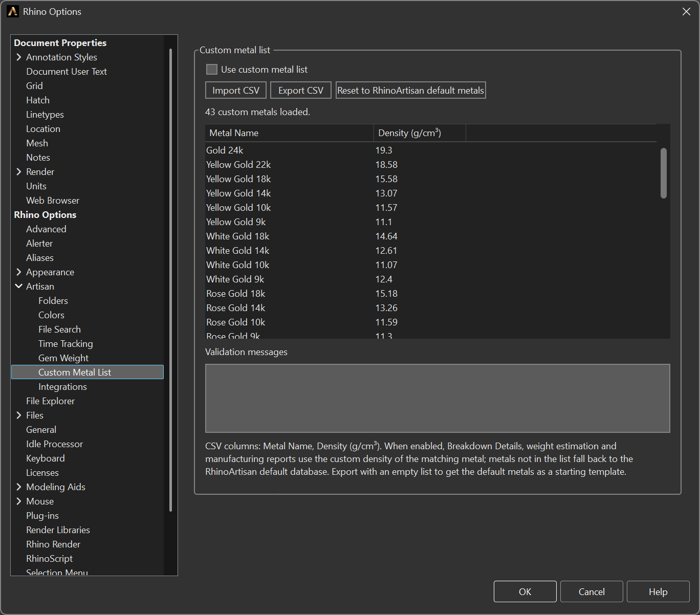Open Document User Text page

67,71
